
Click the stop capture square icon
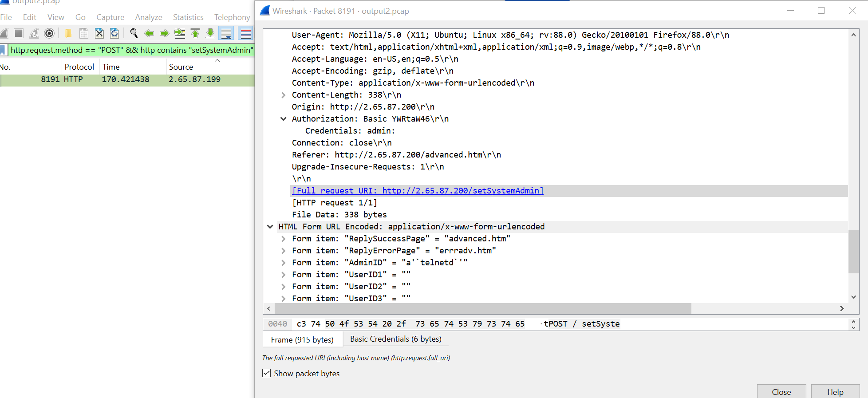coord(19,33)
